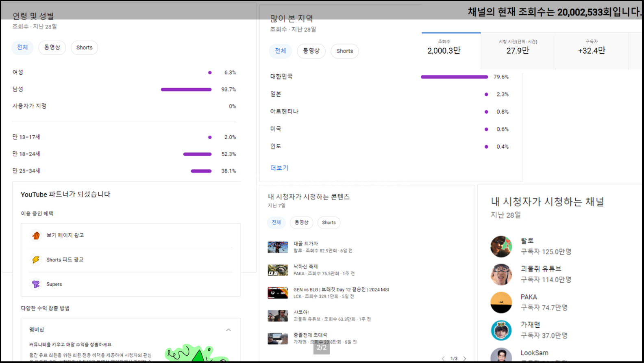Select Shorts chip in 연령 및 성별 card
The height and width of the screenshot is (363, 644).
[x=84, y=48]
